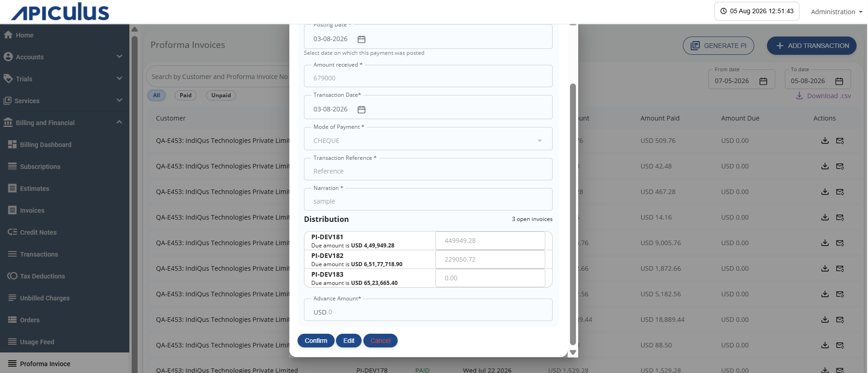
Task: Download the .csv export
Action: coord(824,96)
